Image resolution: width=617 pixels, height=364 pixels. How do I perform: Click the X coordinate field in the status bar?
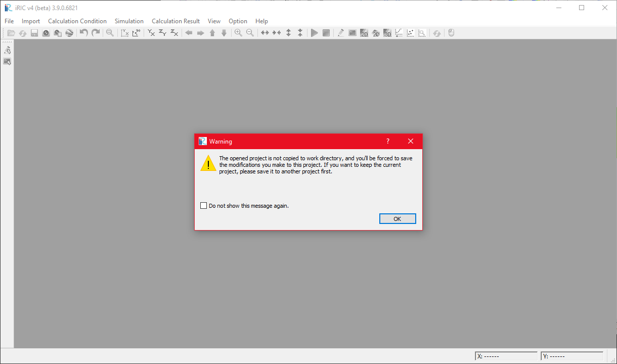pos(506,356)
